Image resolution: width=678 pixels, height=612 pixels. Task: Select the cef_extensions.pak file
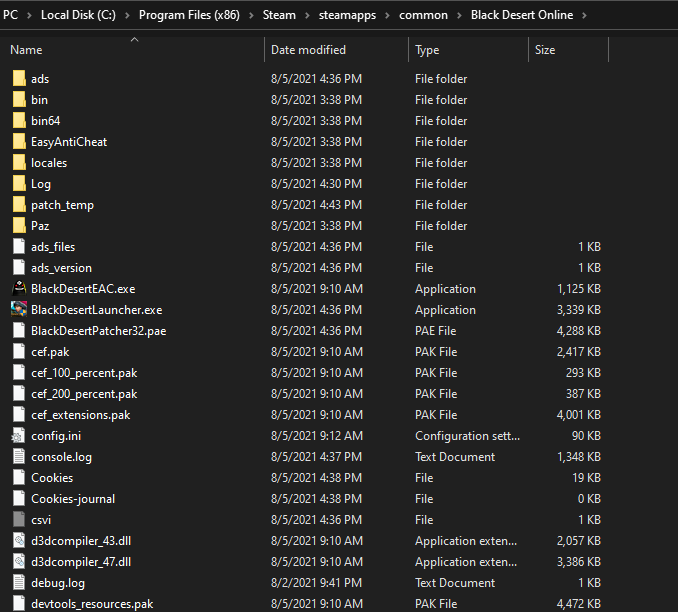point(306,415)
